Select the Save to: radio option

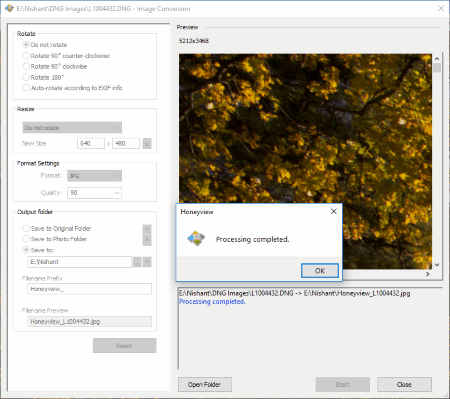(38, 250)
